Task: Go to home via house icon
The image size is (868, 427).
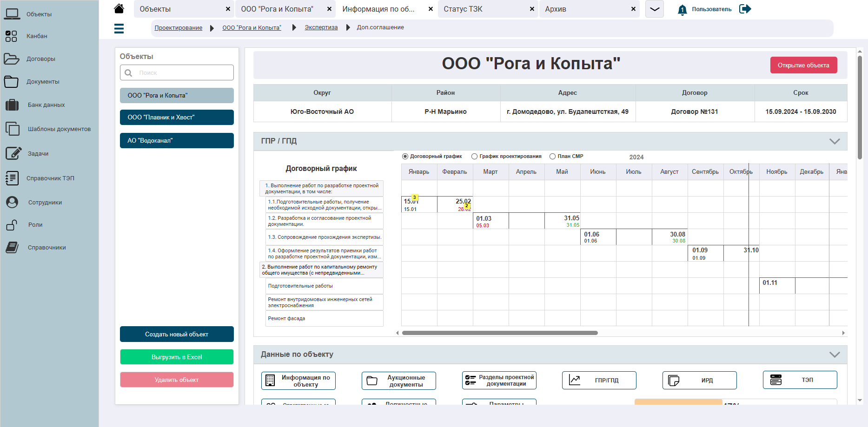Action: pos(119,9)
